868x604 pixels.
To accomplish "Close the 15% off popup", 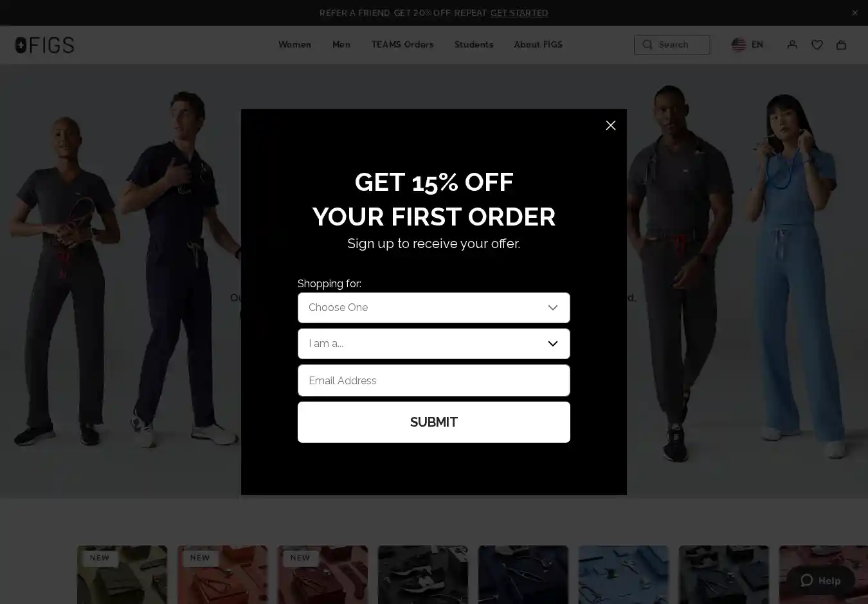I will 611,125.
